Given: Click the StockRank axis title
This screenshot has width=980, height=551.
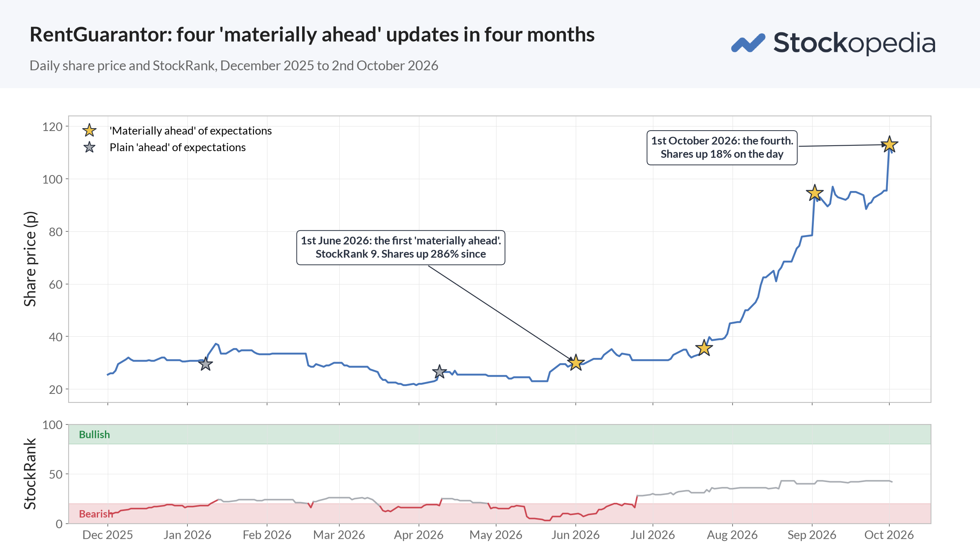Looking at the screenshot, I should pyautogui.click(x=30, y=474).
